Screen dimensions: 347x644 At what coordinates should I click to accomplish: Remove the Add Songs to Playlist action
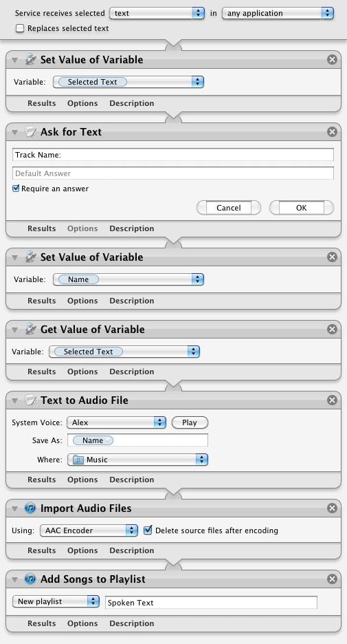coord(333,579)
